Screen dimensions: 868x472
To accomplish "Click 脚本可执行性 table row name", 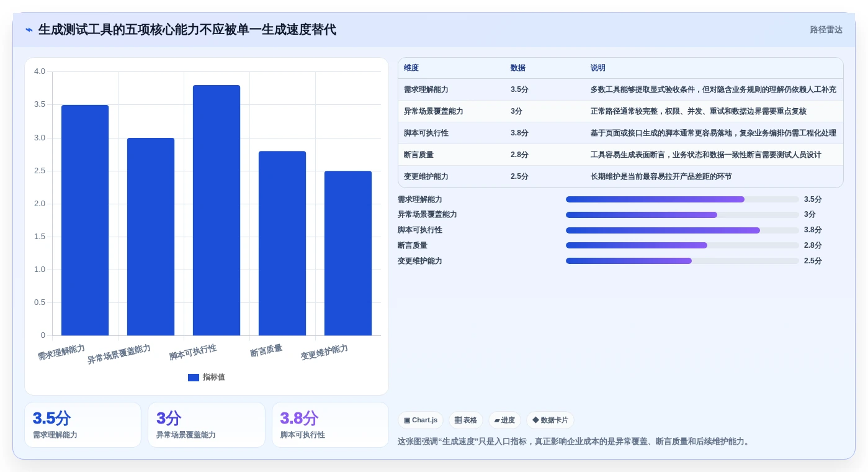I will point(426,133).
